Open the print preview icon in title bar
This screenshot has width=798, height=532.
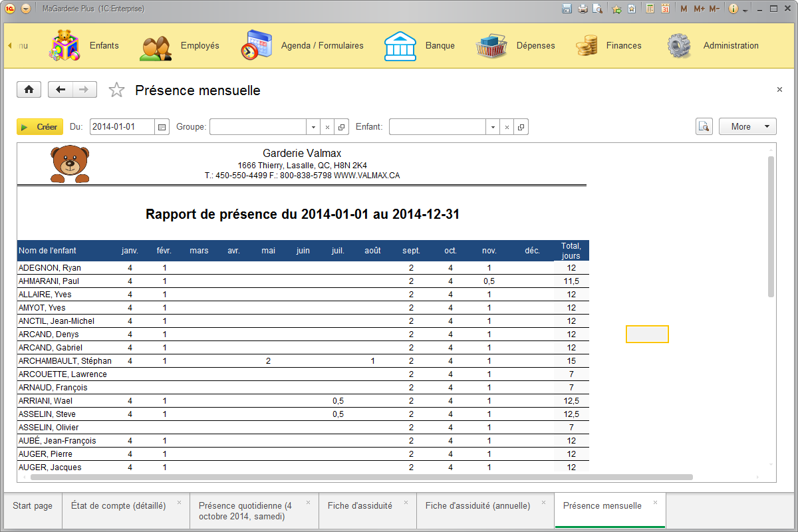[597, 9]
